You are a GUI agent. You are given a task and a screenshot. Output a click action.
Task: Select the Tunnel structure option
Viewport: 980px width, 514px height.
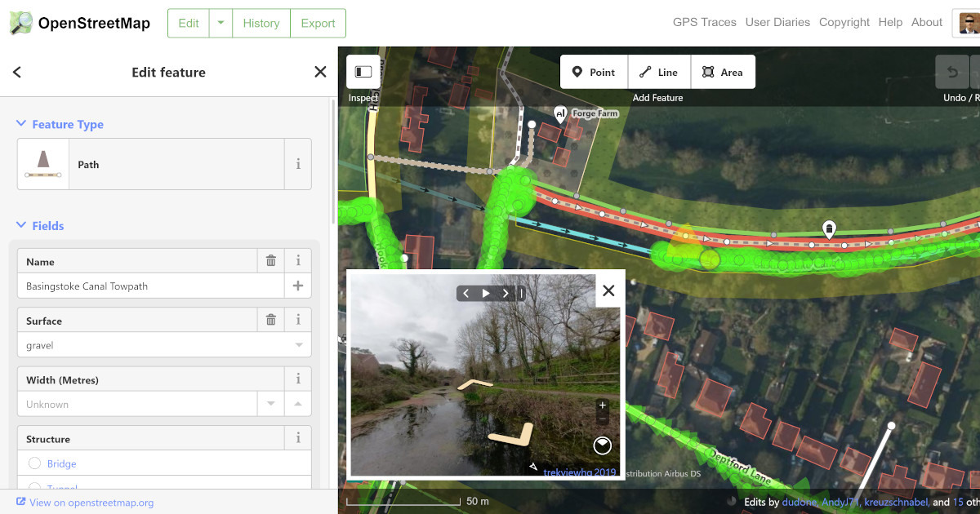35,488
